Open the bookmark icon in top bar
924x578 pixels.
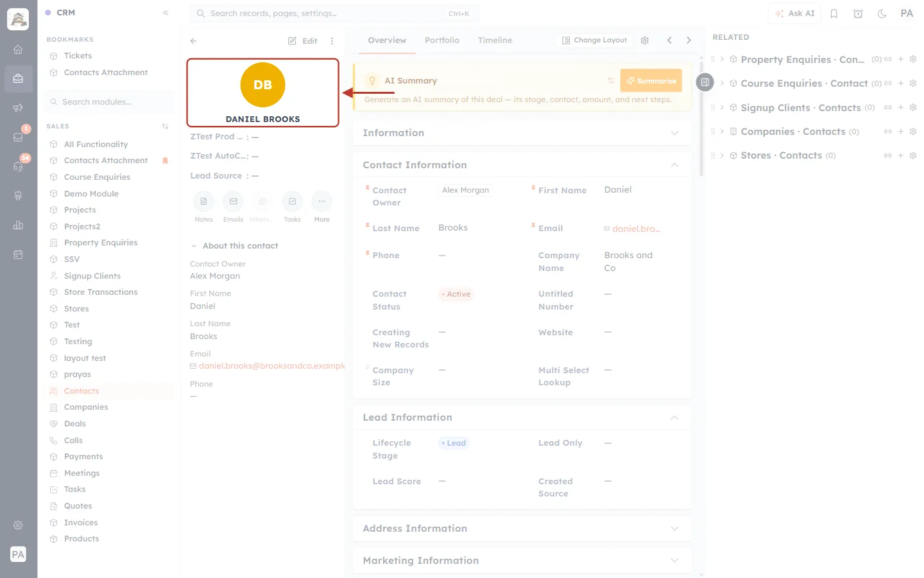[x=834, y=13]
